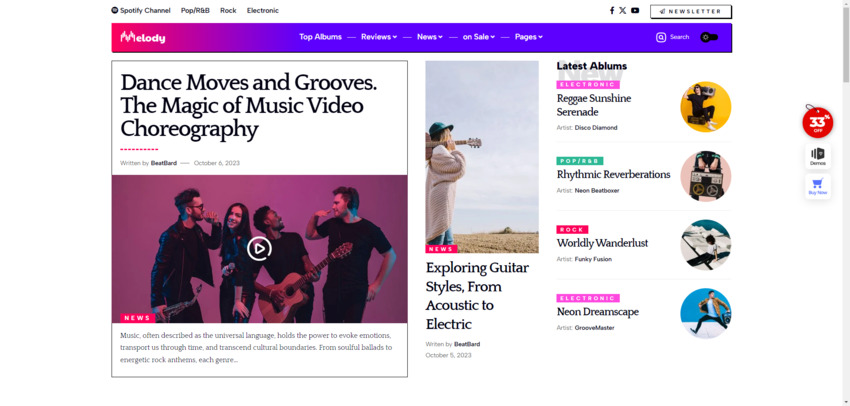The width and height of the screenshot is (850, 406).
Task: Click the page vertical scrollbar
Action: [x=846, y=43]
